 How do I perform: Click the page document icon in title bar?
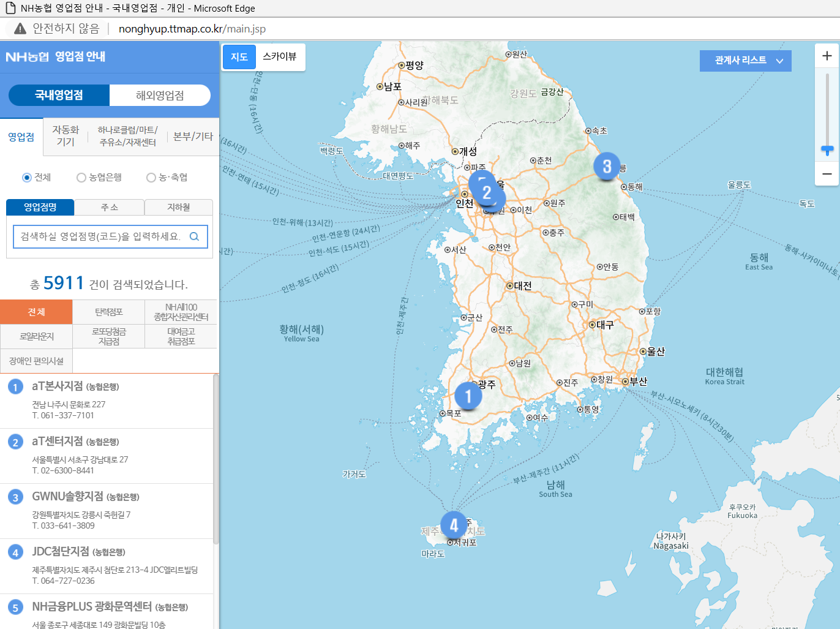(10, 8)
